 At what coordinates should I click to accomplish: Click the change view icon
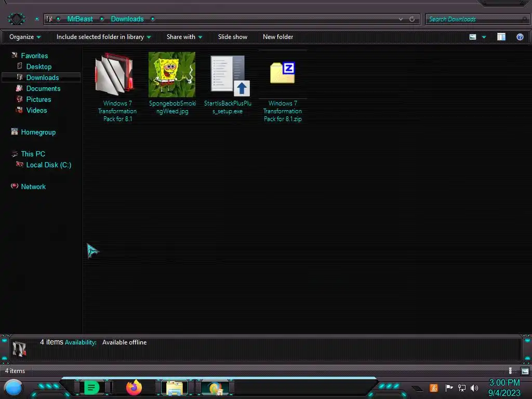click(x=473, y=37)
